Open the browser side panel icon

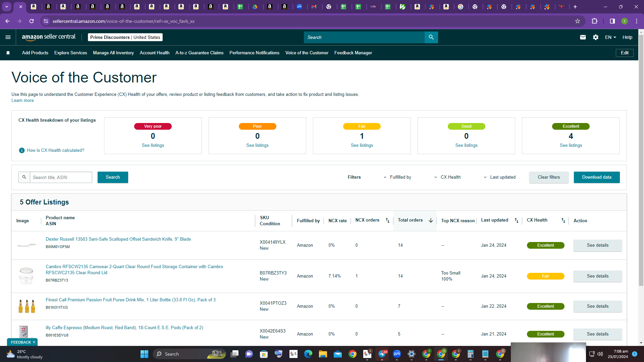pyautogui.click(x=612, y=21)
